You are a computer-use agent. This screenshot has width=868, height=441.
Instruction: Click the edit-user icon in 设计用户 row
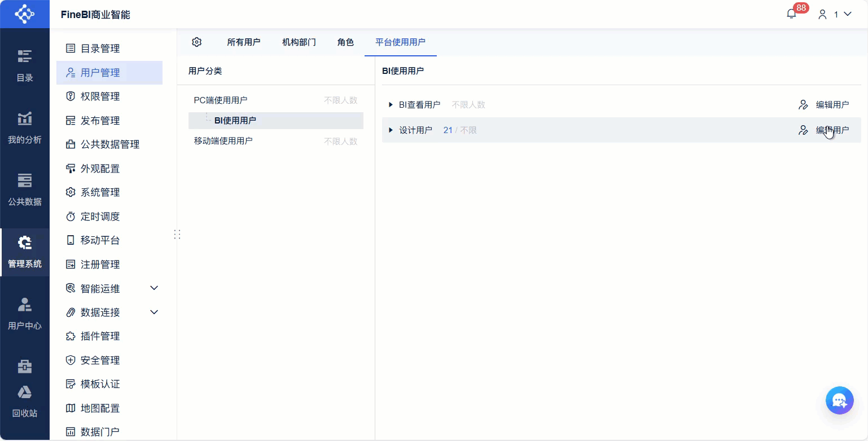pos(803,130)
